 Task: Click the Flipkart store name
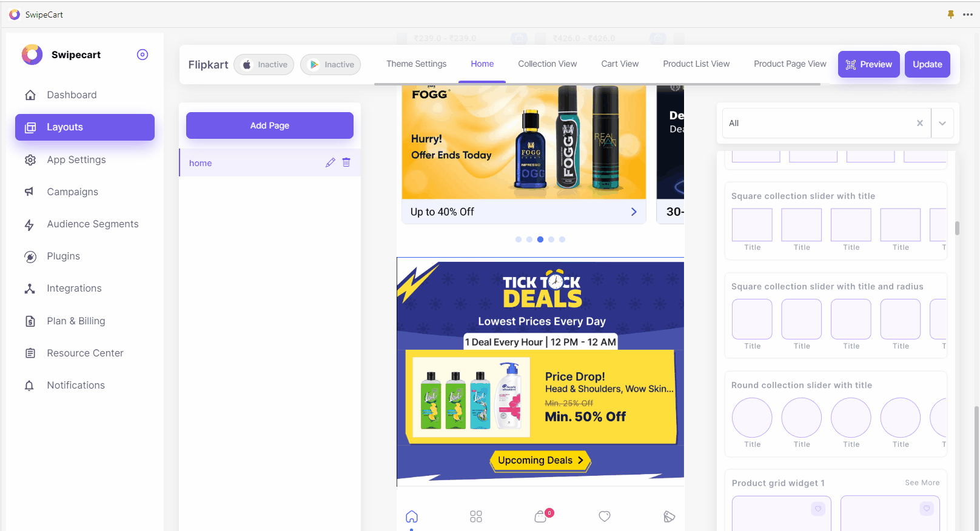208,65
